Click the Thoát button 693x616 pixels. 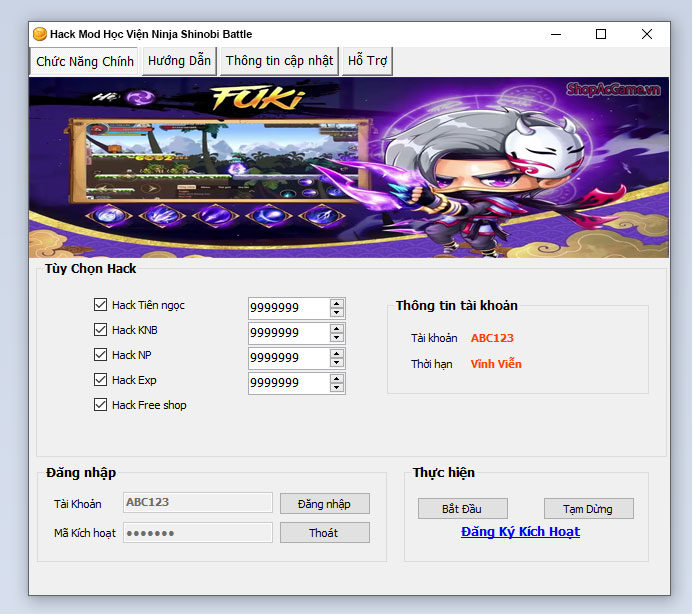tap(324, 533)
